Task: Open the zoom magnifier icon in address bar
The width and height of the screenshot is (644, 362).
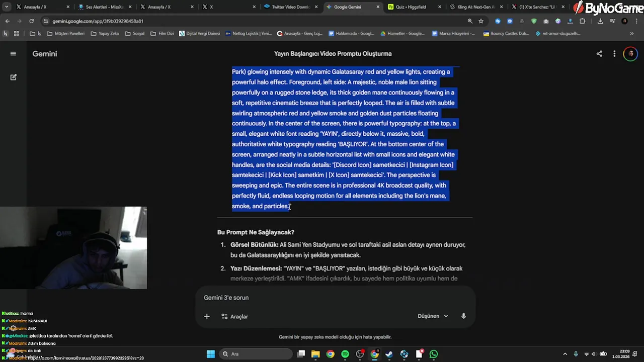Action: (x=470, y=21)
